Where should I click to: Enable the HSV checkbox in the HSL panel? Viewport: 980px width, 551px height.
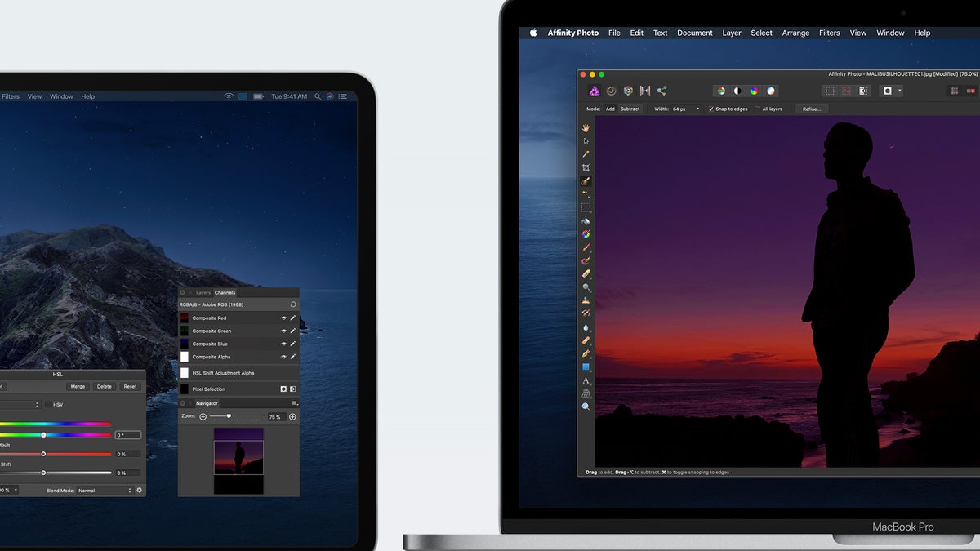tap(47, 405)
